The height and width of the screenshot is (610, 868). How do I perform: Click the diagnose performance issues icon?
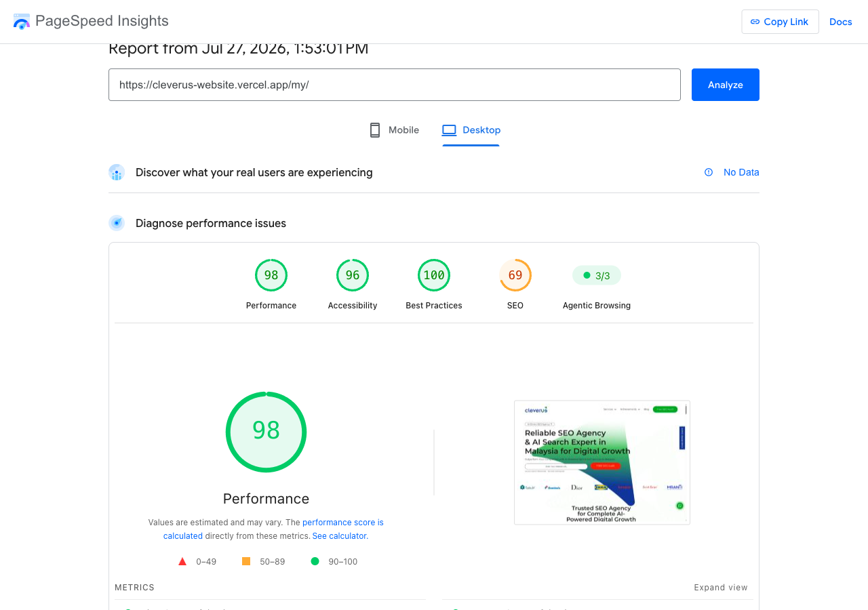[x=117, y=223]
